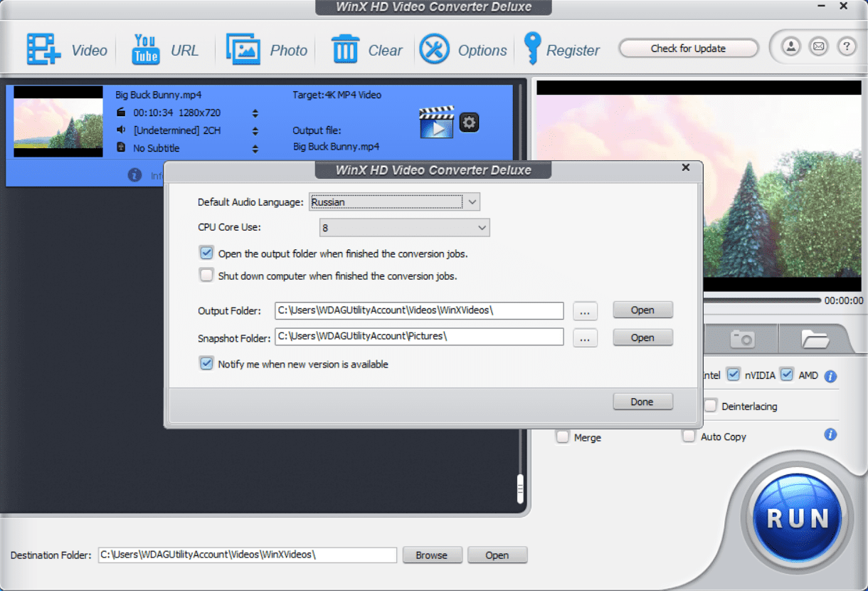Browse for Snapshot Folder with ellipsis button
The image size is (868, 591).
coord(584,339)
